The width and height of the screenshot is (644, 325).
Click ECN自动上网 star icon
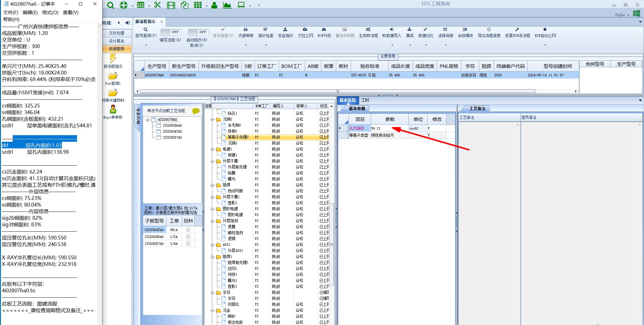point(545,29)
